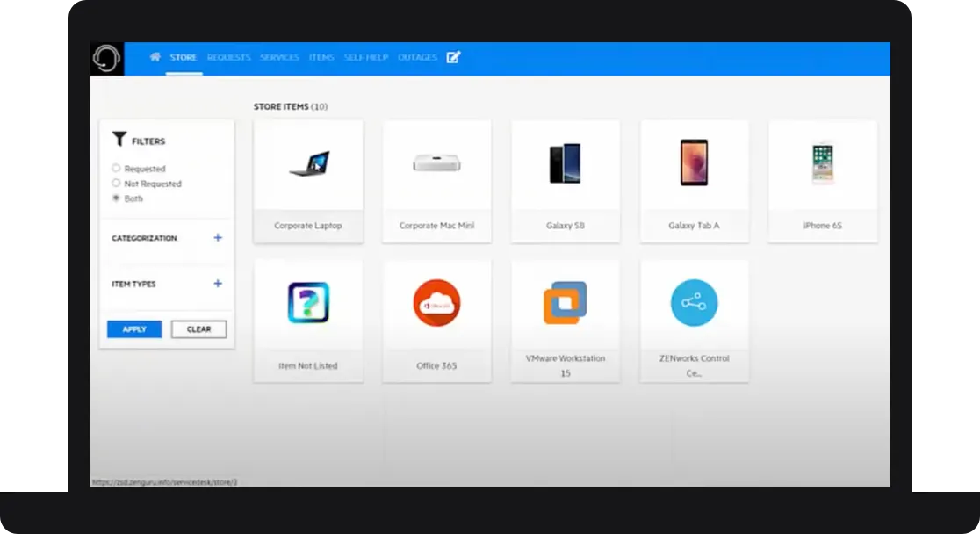Click the Filters heading text
This screenshot has height=534, width=980.
click(148, 141)
